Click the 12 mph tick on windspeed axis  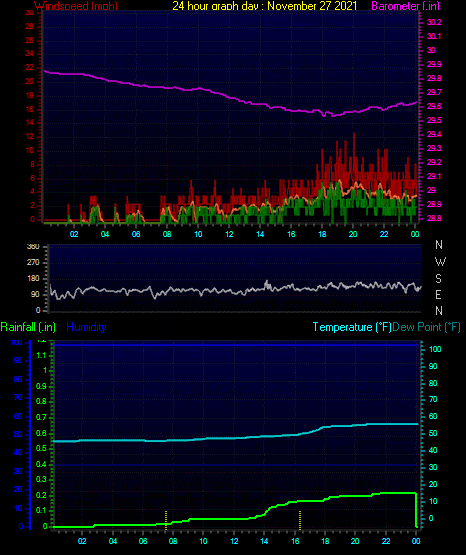point(30,137)
